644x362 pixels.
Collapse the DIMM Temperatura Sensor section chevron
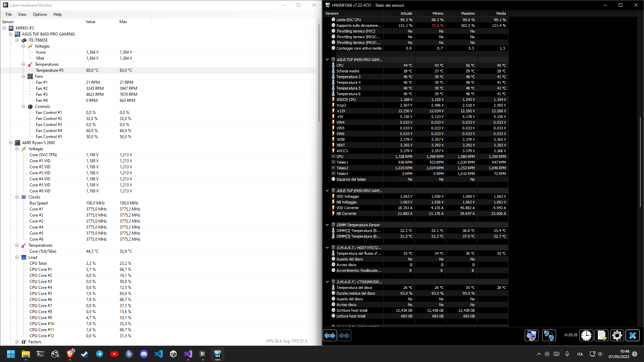point(327,225)
